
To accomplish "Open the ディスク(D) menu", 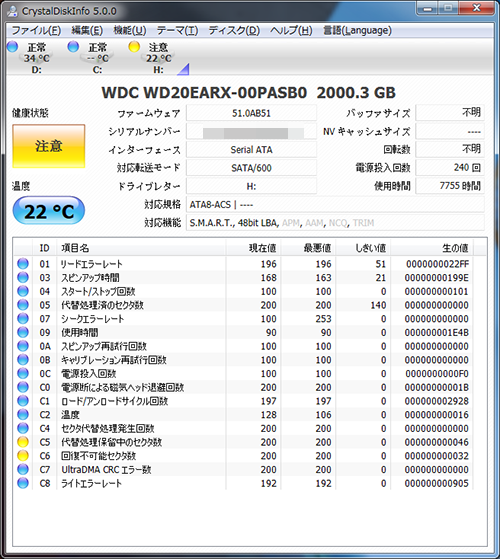I will coord(234,31).
